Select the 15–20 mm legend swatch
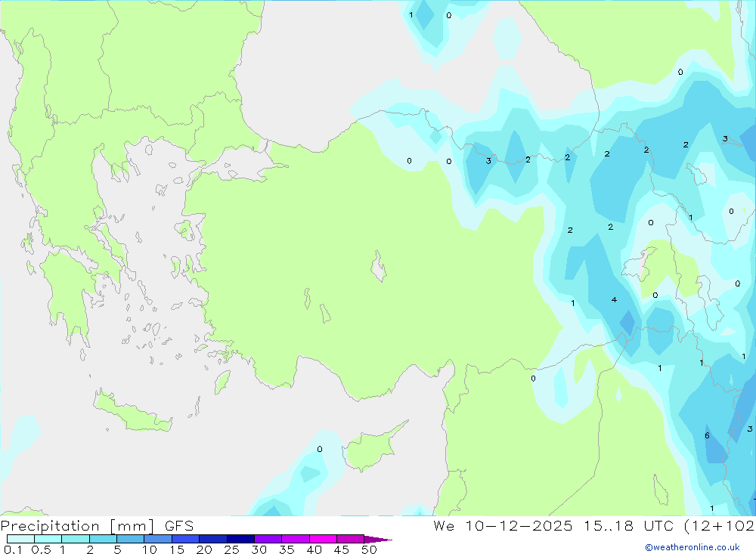 click(185, 539)
